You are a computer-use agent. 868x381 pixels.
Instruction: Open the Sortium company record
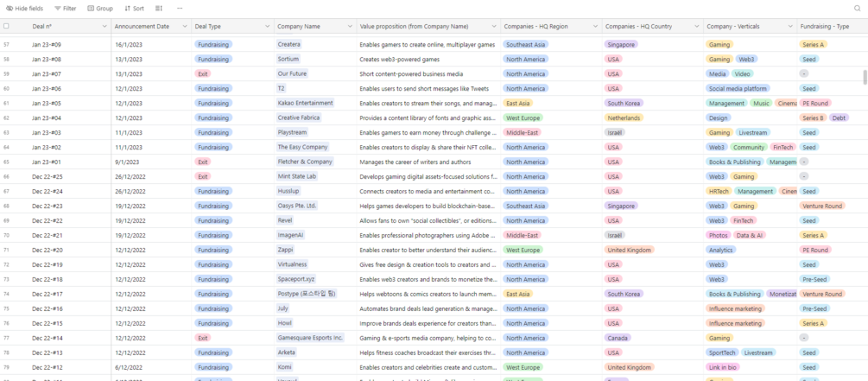[x=289, y=60]
